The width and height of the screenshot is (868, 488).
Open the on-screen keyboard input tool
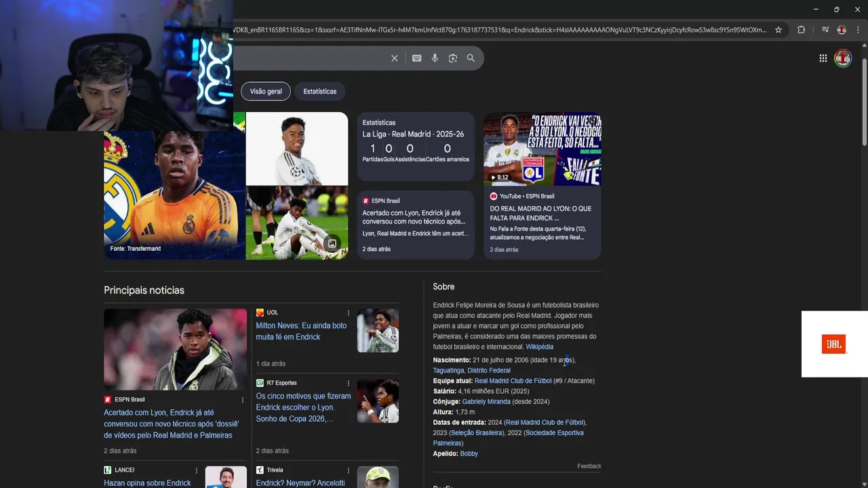417,58
